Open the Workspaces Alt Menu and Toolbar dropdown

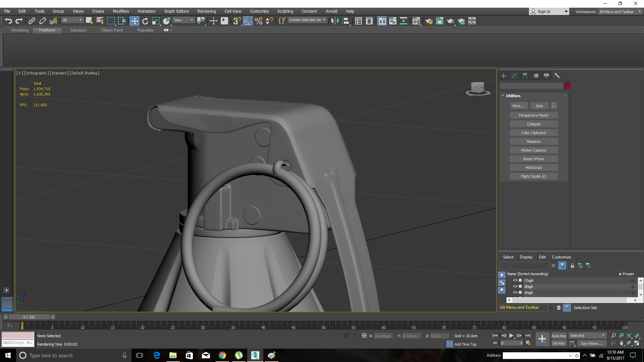point(620,12)
